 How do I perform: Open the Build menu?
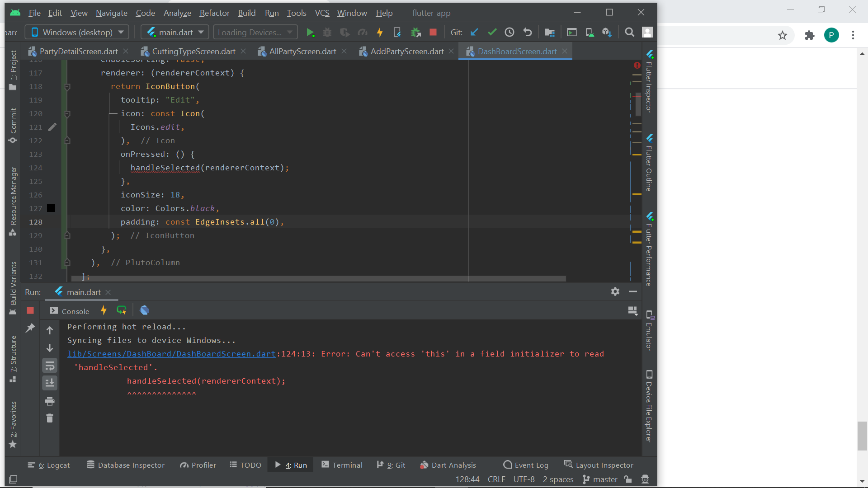(247, 13)
